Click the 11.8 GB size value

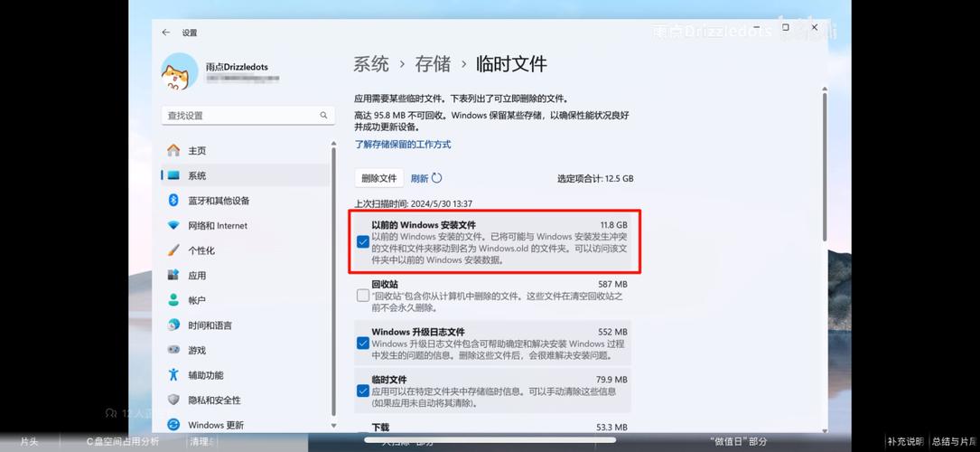click(614, 224)
